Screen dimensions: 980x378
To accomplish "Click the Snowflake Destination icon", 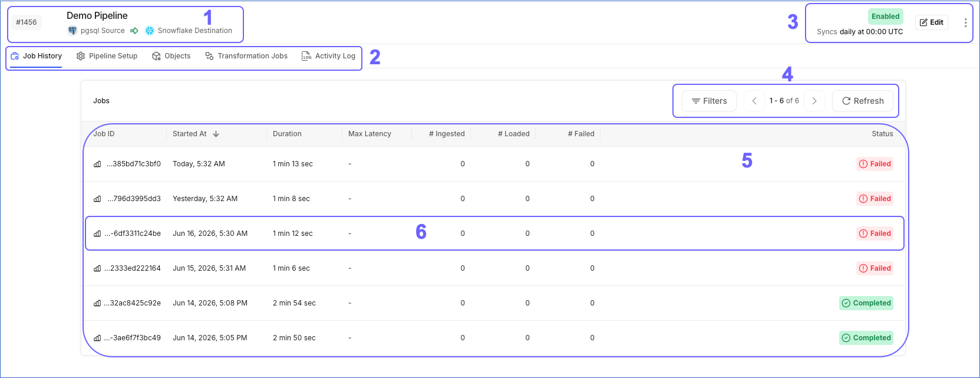I will pos(150,31).
